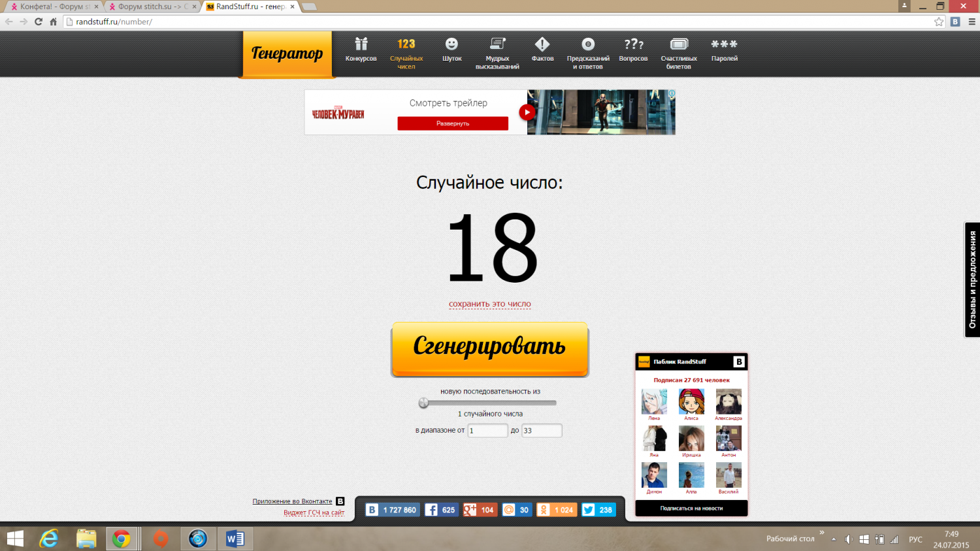Expand the Рабочий стол toolbar chevron
Viewport: 980px width, 551px height.
click(822, 533)
